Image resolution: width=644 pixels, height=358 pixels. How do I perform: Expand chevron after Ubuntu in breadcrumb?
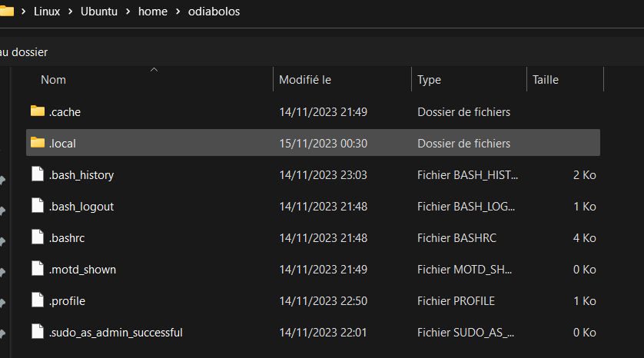128,12
